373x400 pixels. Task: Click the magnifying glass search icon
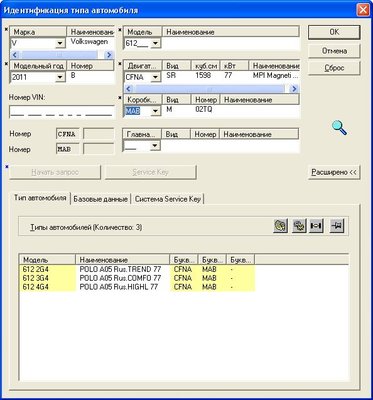coord(339,128)
